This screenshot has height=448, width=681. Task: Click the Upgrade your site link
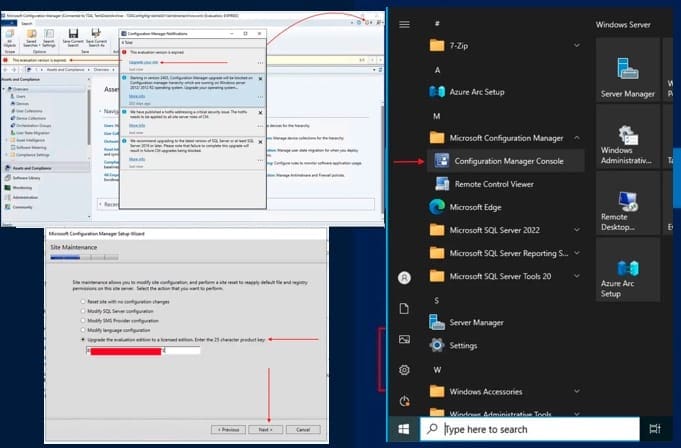point(143,63)
